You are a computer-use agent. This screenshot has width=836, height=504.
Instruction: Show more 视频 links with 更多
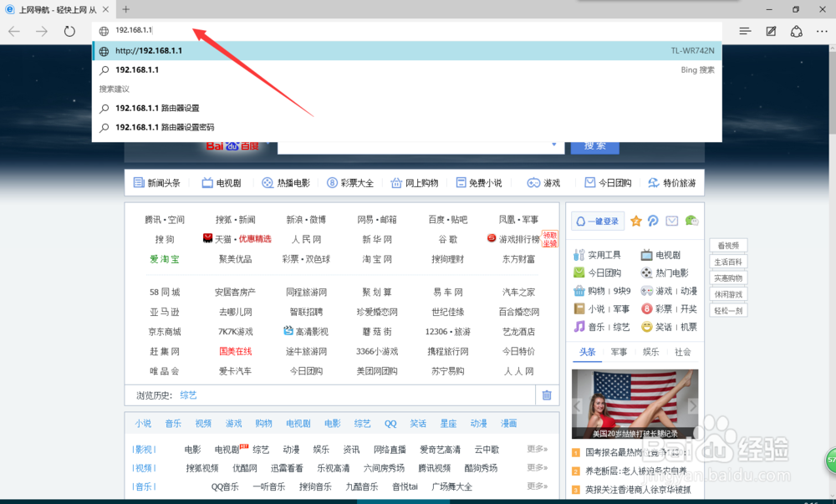(x=538, y=467)
